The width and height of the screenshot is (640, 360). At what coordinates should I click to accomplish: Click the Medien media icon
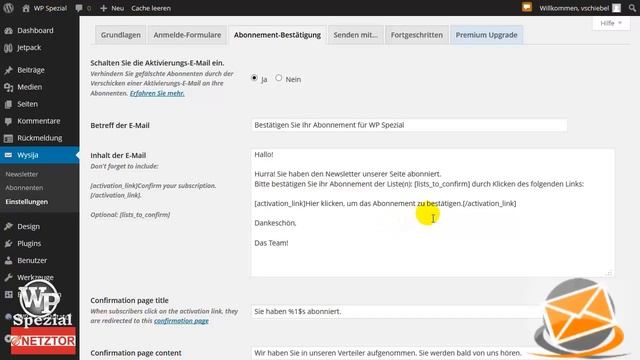pos(8,87)
